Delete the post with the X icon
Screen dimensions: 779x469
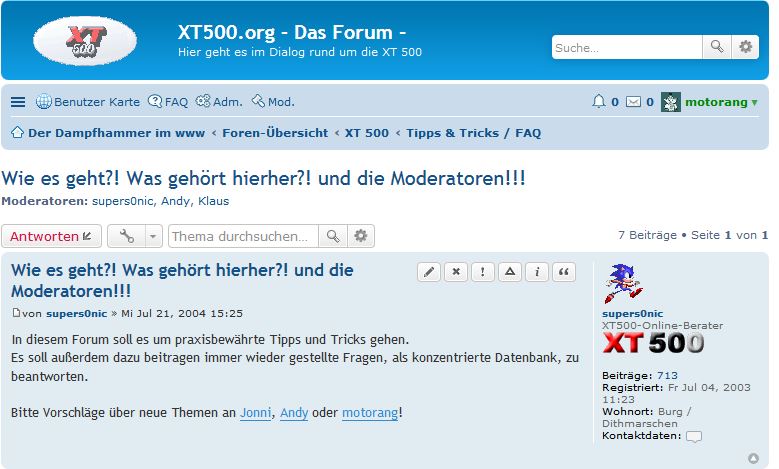pyautogui.click(x=456, y=272)
